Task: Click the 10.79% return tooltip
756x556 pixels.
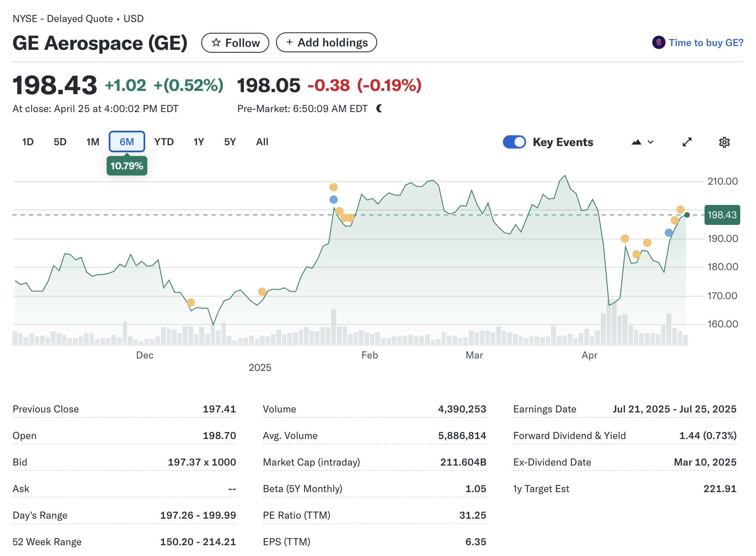Action: [x=127, y=166]
